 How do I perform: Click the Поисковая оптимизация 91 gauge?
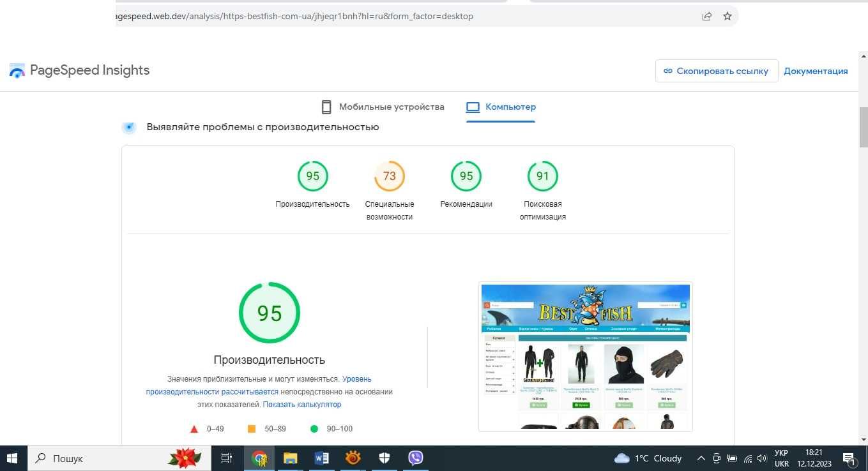pyautogui.click(x=543, y=176)
